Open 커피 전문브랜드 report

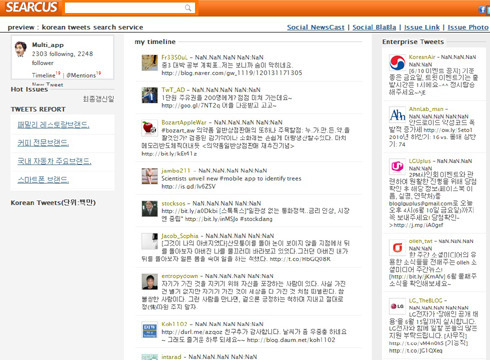pyautogui.click(x=43, y=143)
